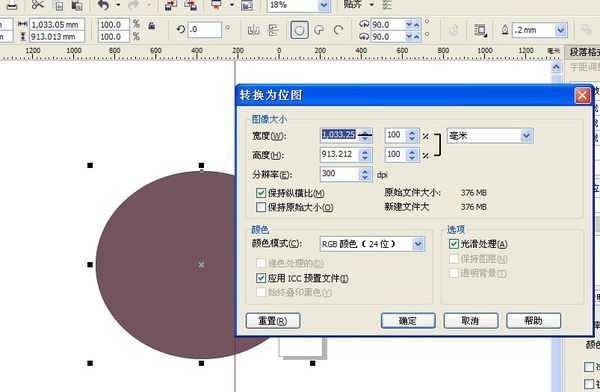
Task: Click the width percentage spinner
Action: tap(412, 135)
